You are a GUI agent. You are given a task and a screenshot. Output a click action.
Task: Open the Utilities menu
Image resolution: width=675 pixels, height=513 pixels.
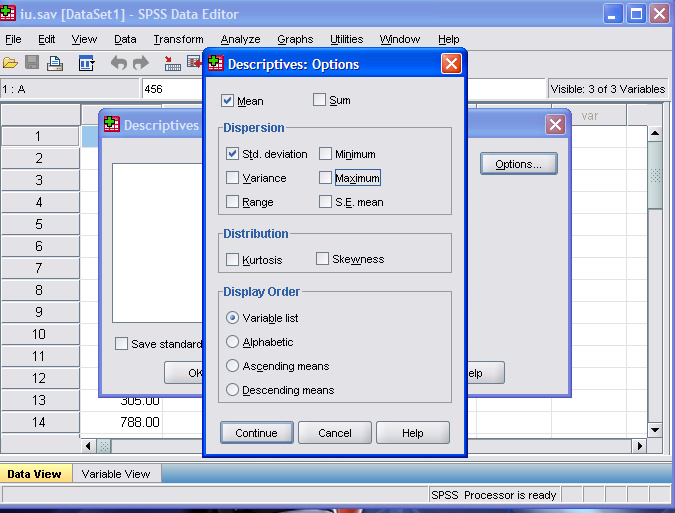[347, 39]
